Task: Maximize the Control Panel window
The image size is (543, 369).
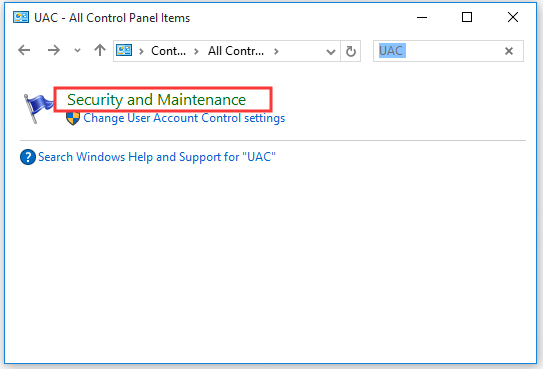Action: 467,17
